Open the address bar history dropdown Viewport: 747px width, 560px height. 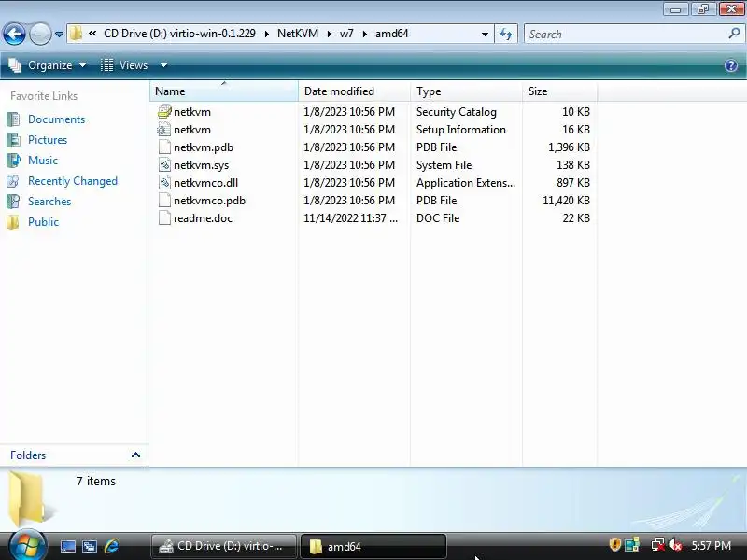485,34
